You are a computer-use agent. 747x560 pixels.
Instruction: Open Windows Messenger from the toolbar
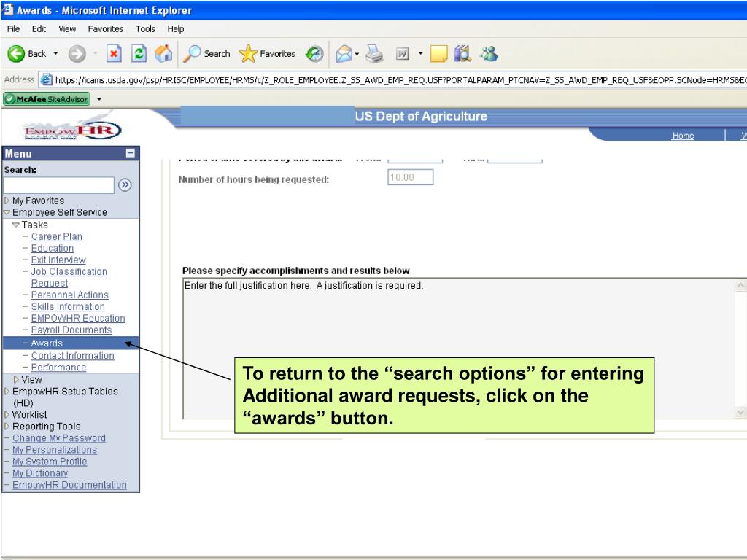(x=488, y=54)
